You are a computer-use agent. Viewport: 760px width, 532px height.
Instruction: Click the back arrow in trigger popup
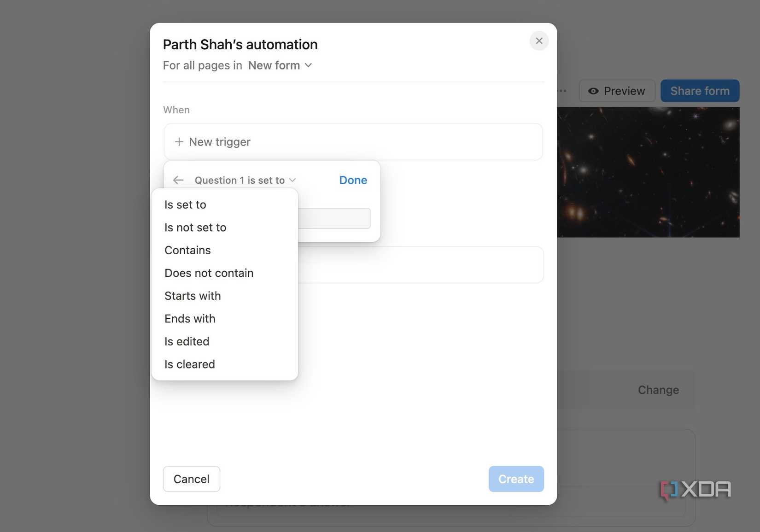tap(178, 180)
